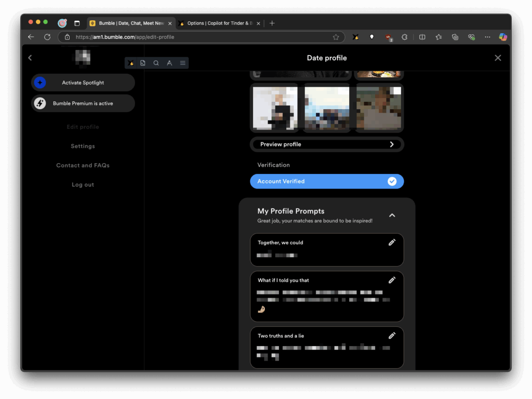532x399 pixels.
Task: Select the sky-blue outdoor photo thumbnail
Action: [327, 108]
